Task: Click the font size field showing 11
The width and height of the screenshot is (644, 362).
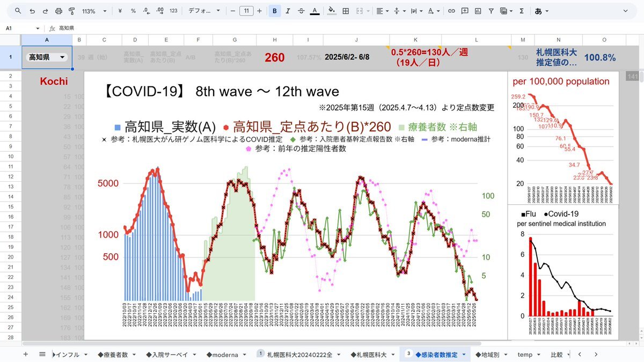Action: coord(246,11)
